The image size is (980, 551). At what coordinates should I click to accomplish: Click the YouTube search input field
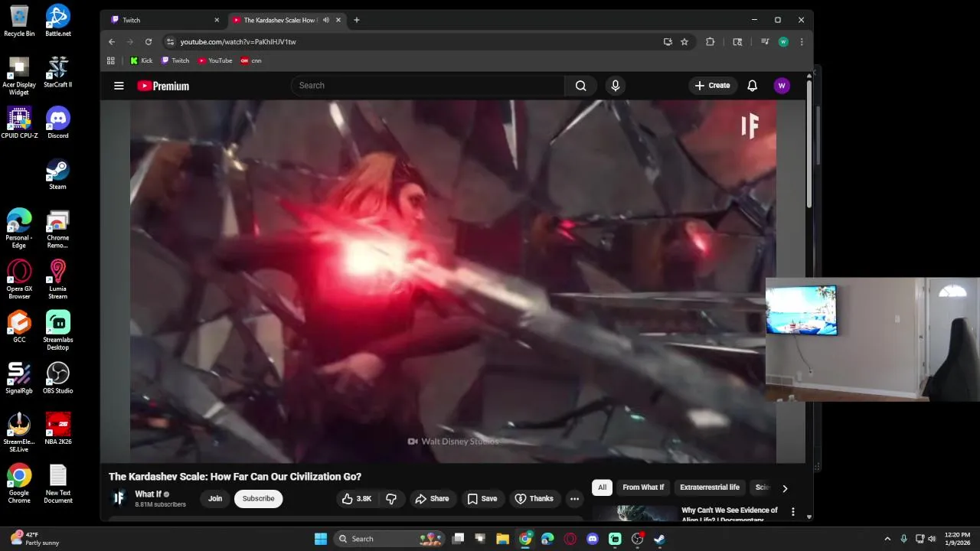(428, 86)
